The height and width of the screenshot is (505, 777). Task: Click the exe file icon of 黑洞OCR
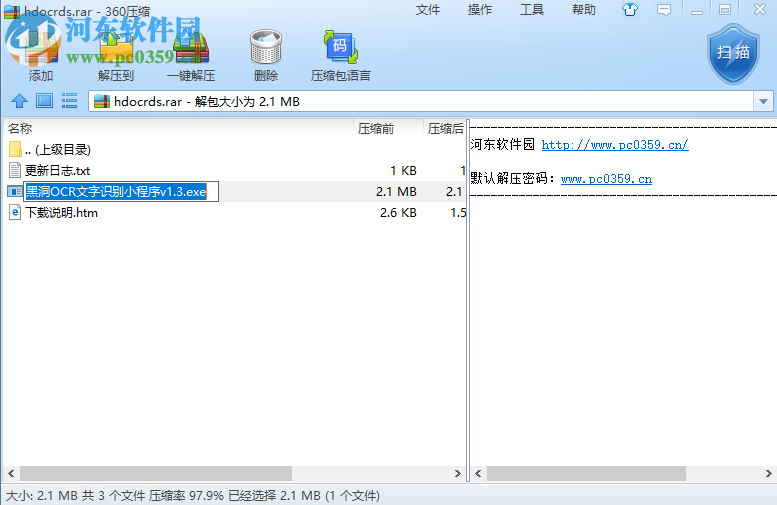tap(15, 191)
